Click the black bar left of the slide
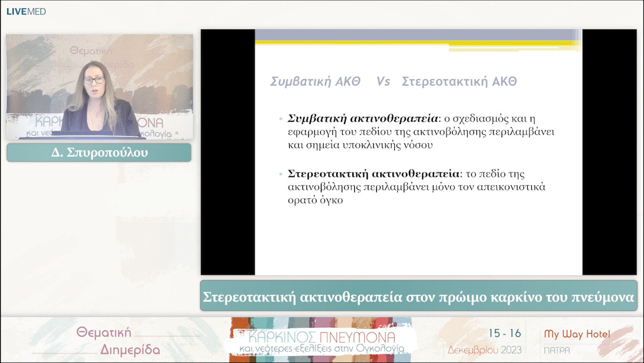This screenshot has height=363, width=644. coord(228,152)
